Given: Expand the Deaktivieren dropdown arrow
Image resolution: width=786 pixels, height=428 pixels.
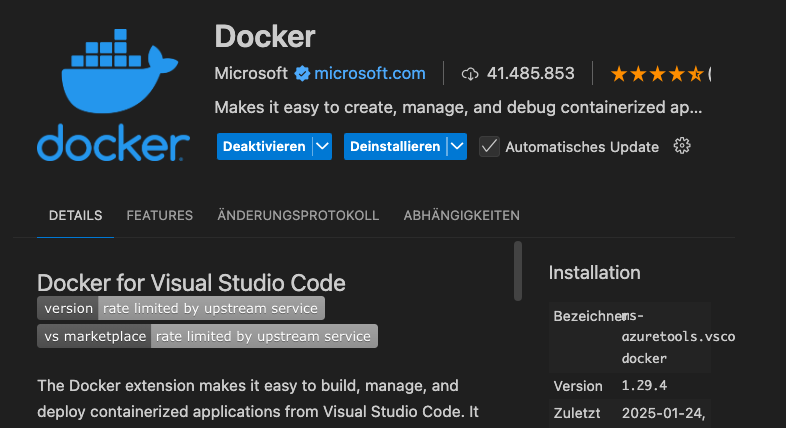Looking at the screenshot, I should click(x=322, y=146).
